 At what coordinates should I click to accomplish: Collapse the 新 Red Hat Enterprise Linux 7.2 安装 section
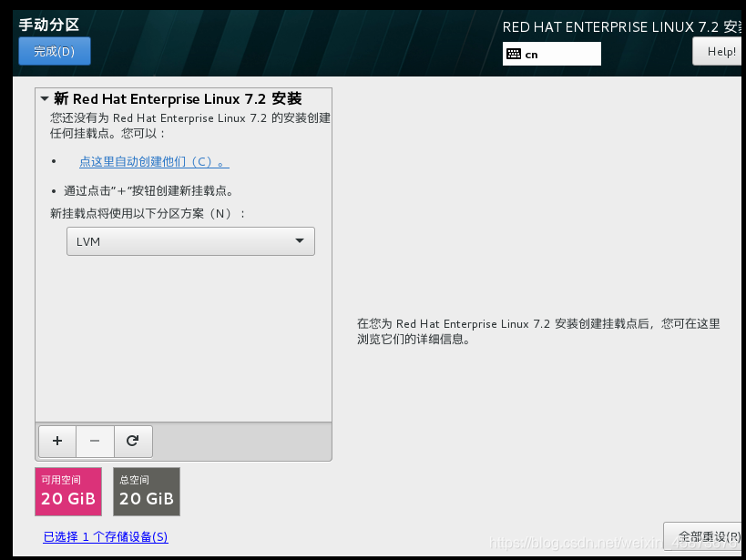[45, 99]
